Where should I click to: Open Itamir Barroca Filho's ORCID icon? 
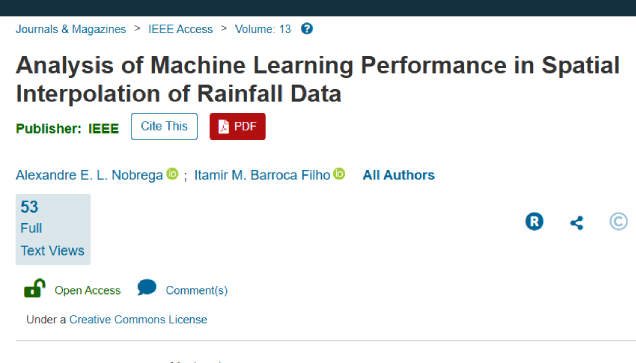339,174
